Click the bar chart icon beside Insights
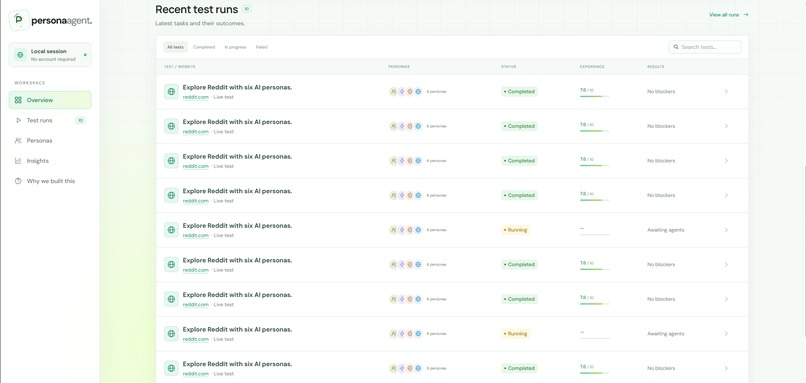Screen dimensions: 806x383 [18, 161]
